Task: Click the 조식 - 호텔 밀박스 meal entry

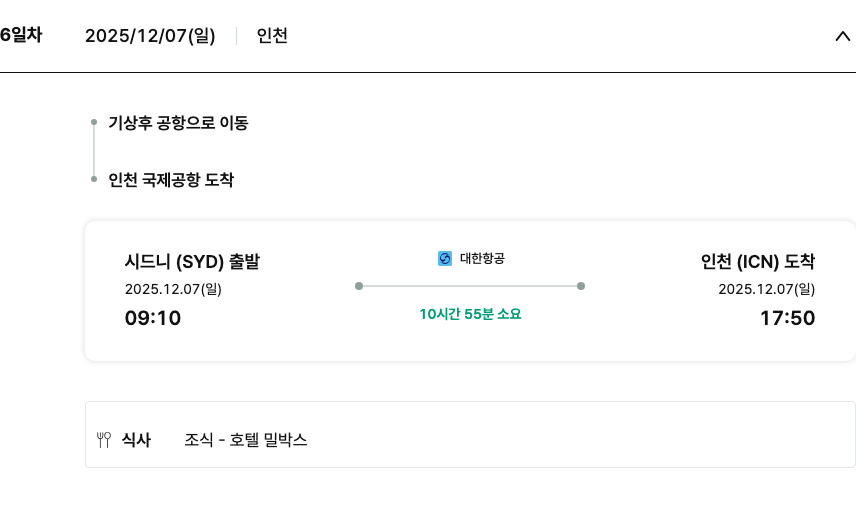Action: coord(246,439)
